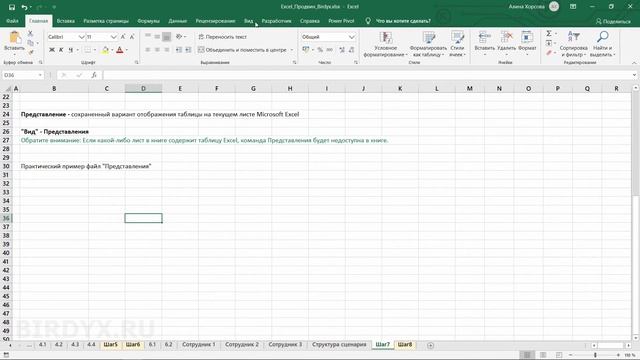Click the Sort and Filter icon
The height and width of the screenshot is (360, 640).
pyautogui.click(x=573, y=37)
